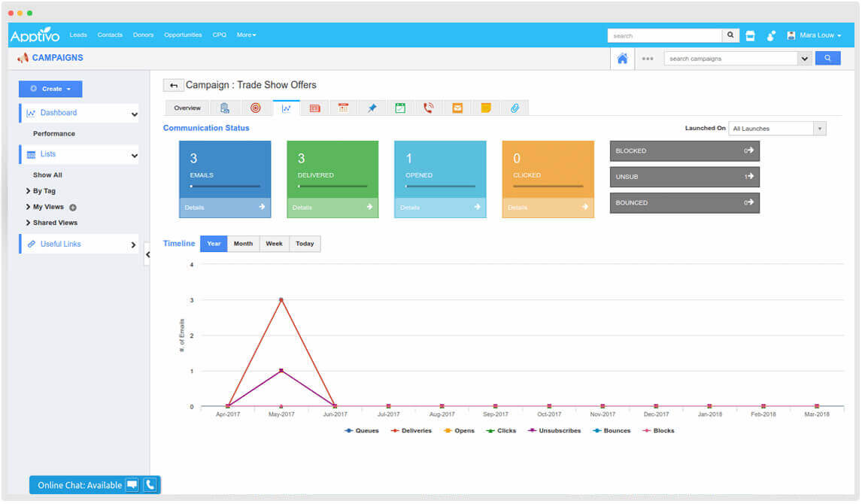Open the sticky notes tab icon

click(486, 108)
